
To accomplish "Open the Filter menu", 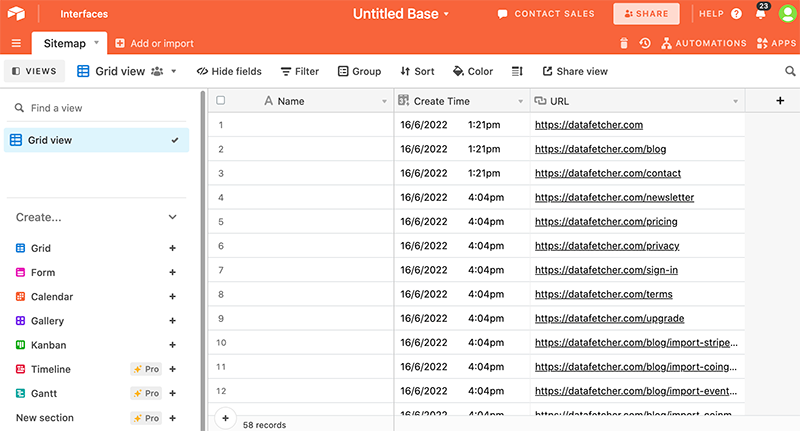I will [299, 71].
